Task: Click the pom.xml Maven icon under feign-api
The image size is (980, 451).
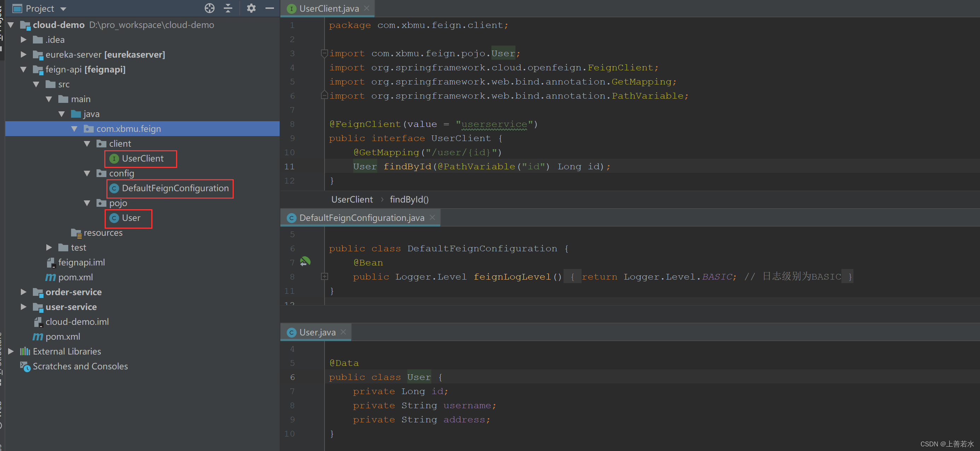Action: [x=50, y=277]
